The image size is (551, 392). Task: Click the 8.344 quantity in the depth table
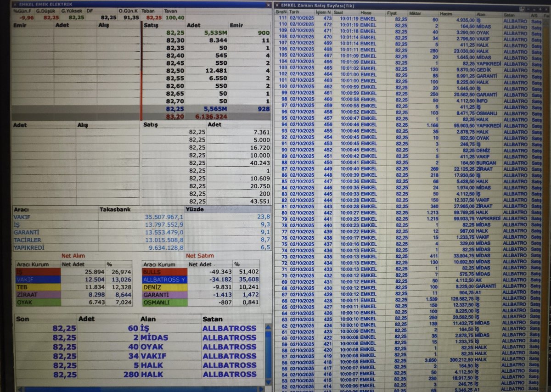tap(218, 40)
